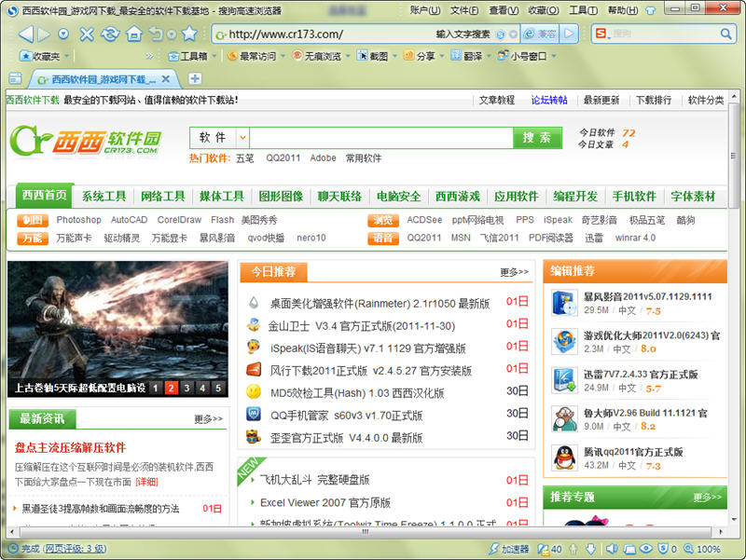Click 更多>> in 今日推荐 section
The height and width of the screenshot is (560, 746).
pos(514,272)
